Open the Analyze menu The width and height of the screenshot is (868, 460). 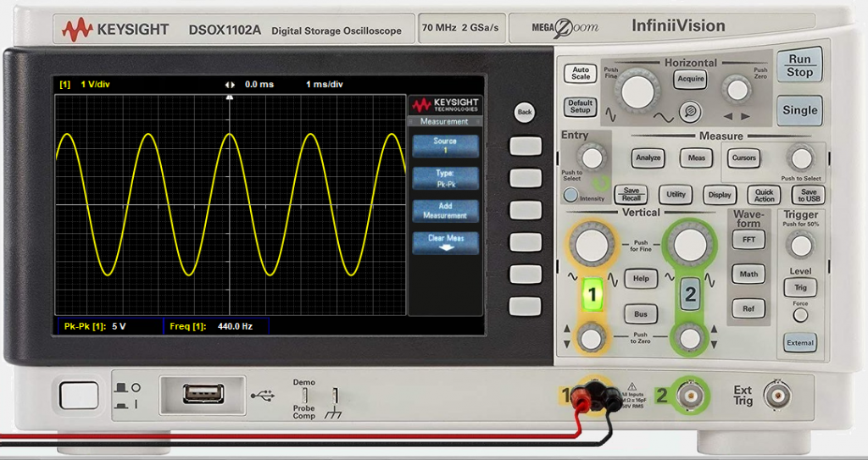(x=648, y=158)
